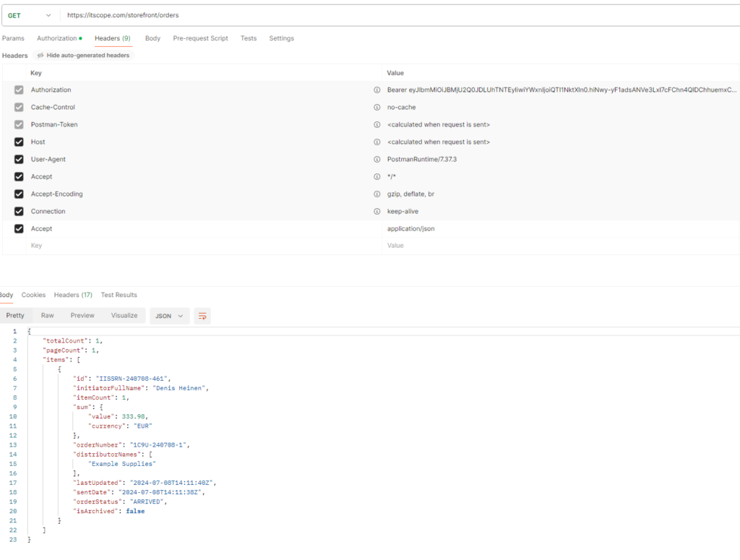Click info icon in Postman-Token row
The height and width of the screenshot is (560, 740).
tap(377, 125)
